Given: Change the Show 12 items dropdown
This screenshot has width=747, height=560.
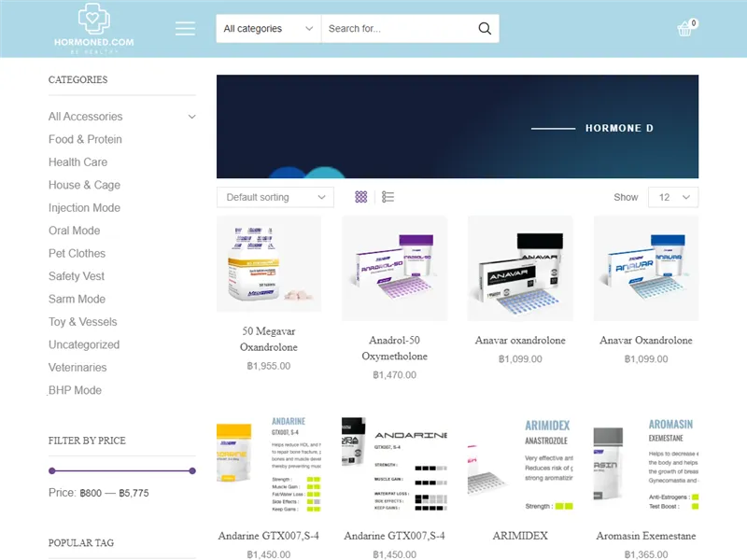Looking at the screenshot, I should (675, 197).
